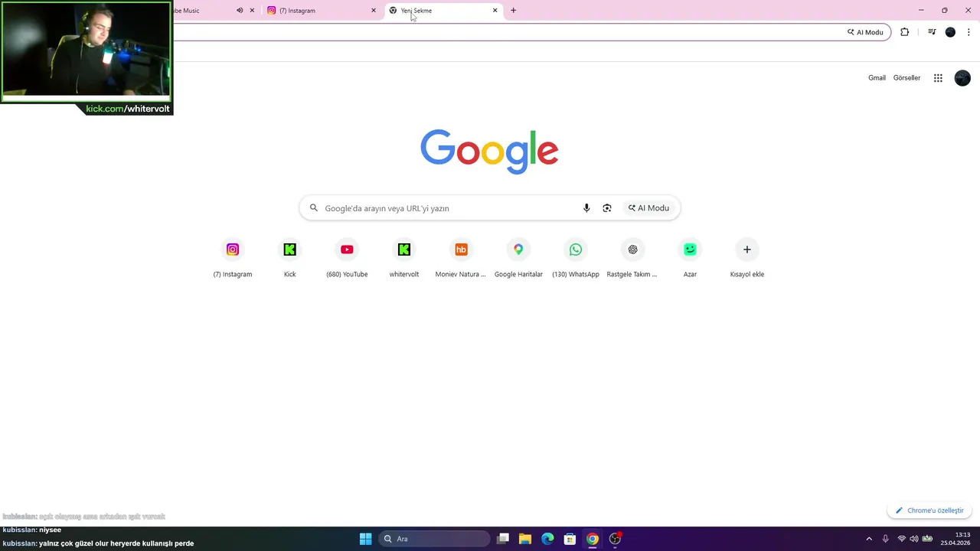The width and height of the screenshot is (980, 551).
Task: Open the Google apps grid
Action: (938, 78)
